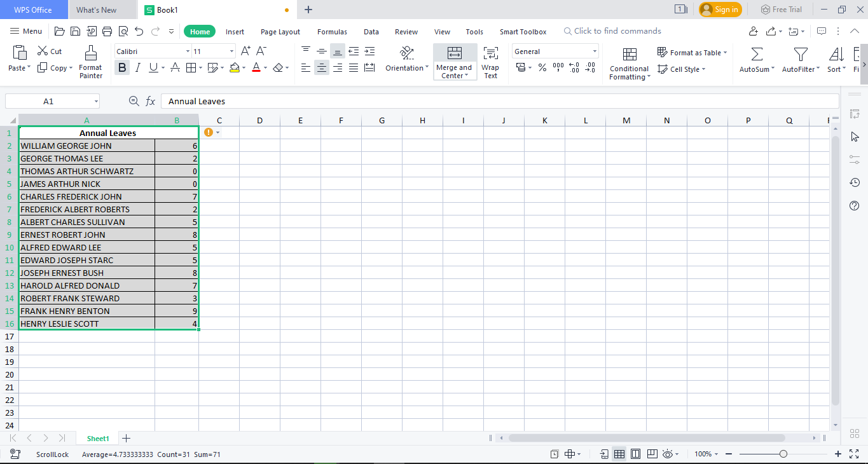The height and width of the screenshot is (464, 868).
Task: Select the Sheet1 tab
Action: click(98, 438)
